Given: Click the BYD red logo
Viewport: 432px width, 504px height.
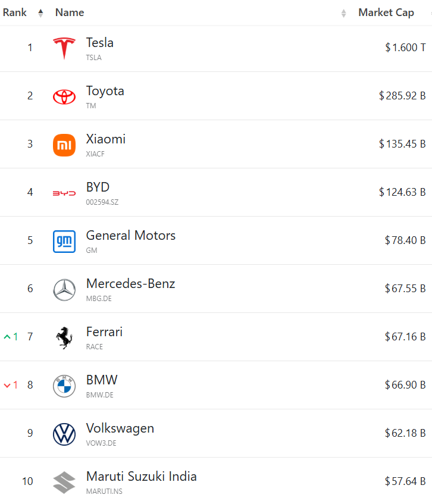Looking at the screenshot, I should [x=64, y=193].
